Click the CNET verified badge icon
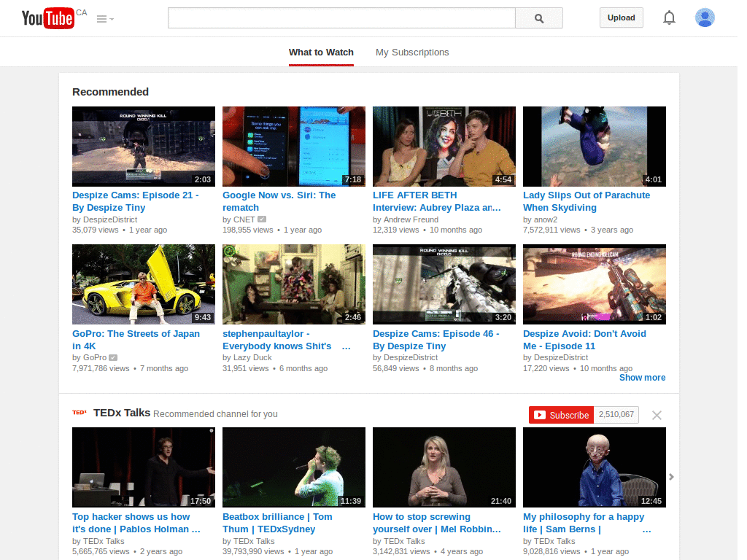This screenshot has height=560, width=747. tap(262, 219)
